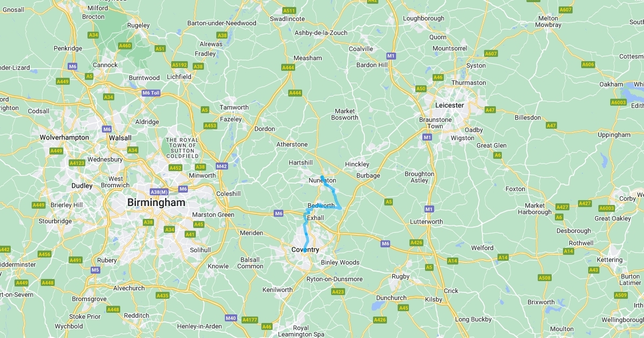Screen dimensions: 644x338
Task: Click the Tamworth town label
Action: (x=235, y=107)
